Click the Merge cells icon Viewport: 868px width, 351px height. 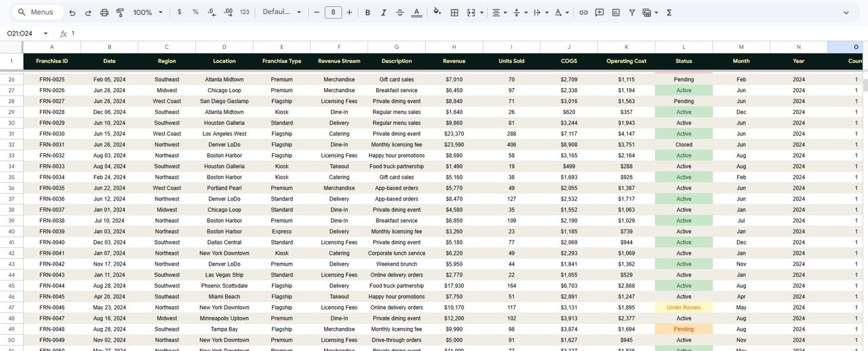click(471, 12)
